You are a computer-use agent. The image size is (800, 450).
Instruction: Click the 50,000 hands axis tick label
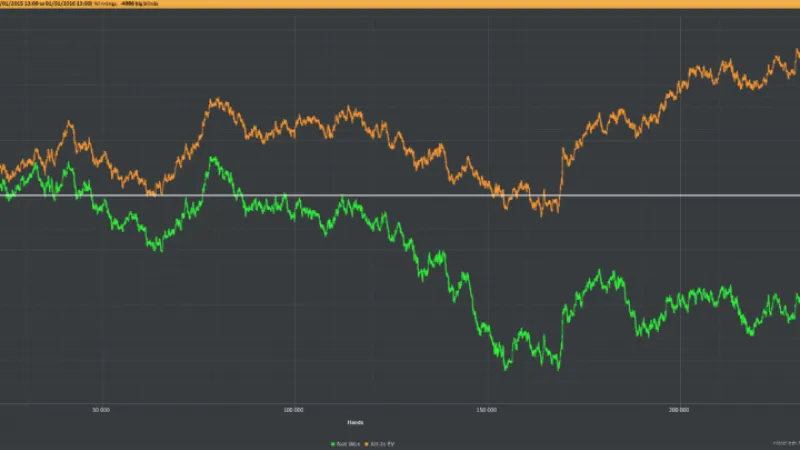(100, 409)
